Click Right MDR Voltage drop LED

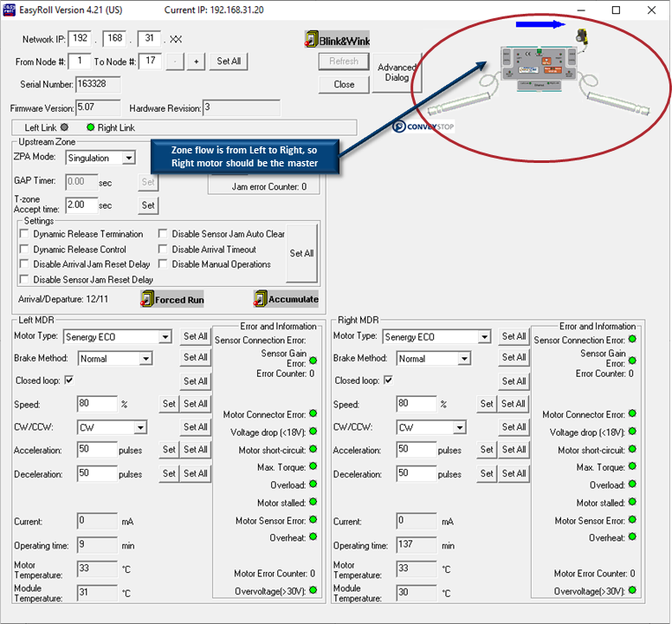pos(632,431)
